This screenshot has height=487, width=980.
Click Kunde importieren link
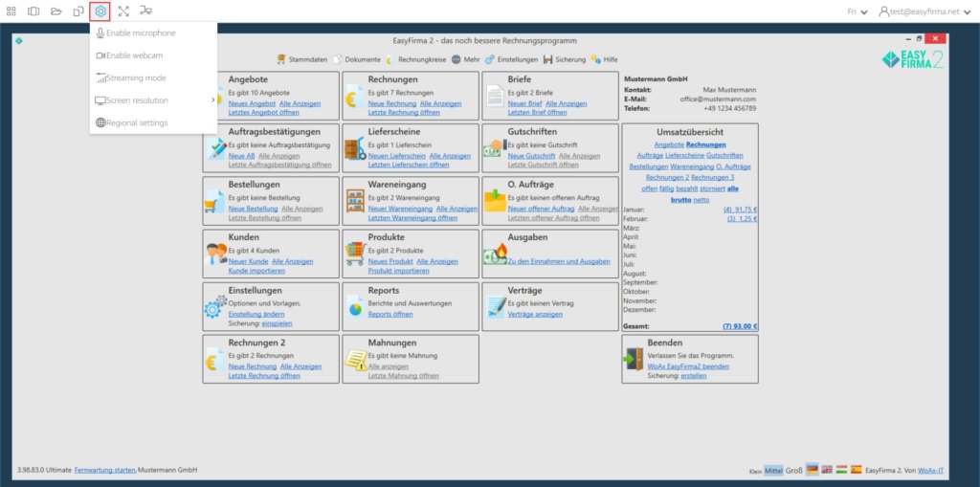pos(256,271)
